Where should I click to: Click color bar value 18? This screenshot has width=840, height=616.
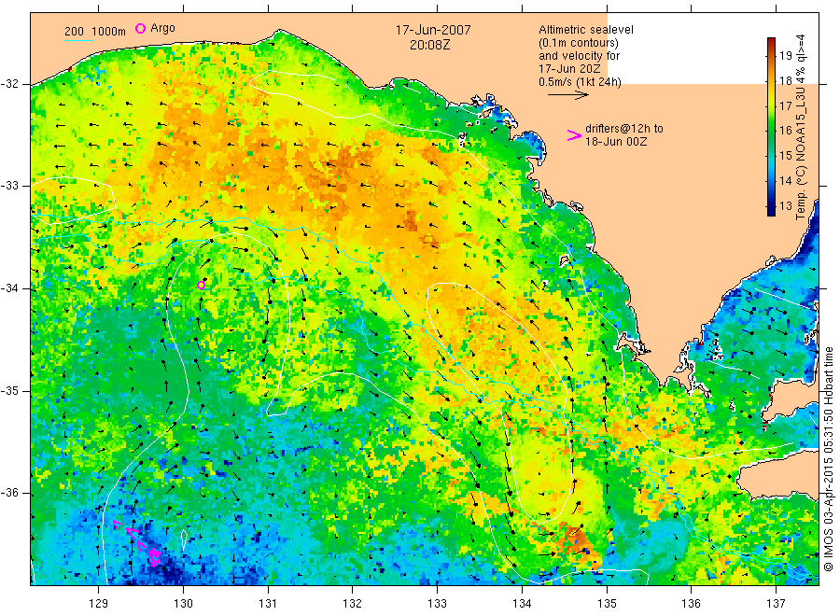coord(785,81)
